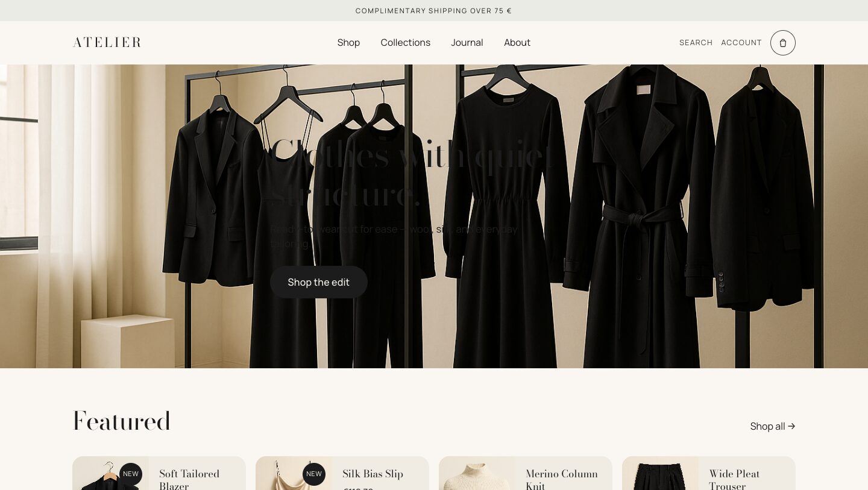
Task: Open the Wide Pleat Trouser product title
Action: 734,480
